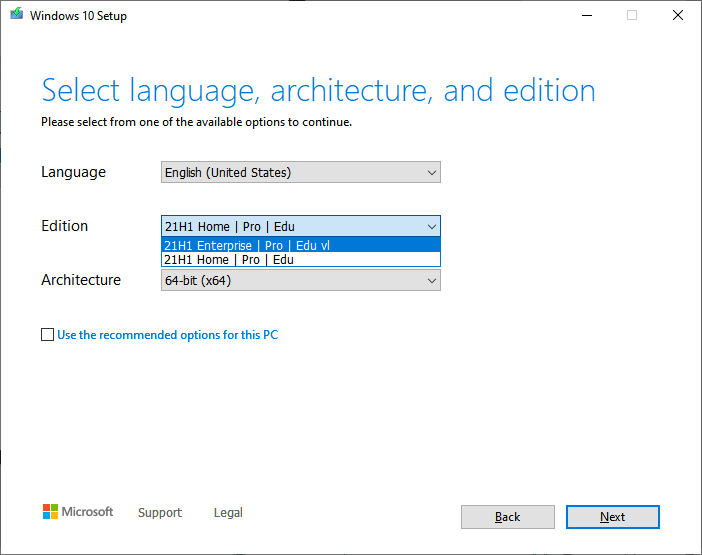The image size is (702, 555).
Task: Minimize the Windows 10 Setup window
Action: point(585,15)
